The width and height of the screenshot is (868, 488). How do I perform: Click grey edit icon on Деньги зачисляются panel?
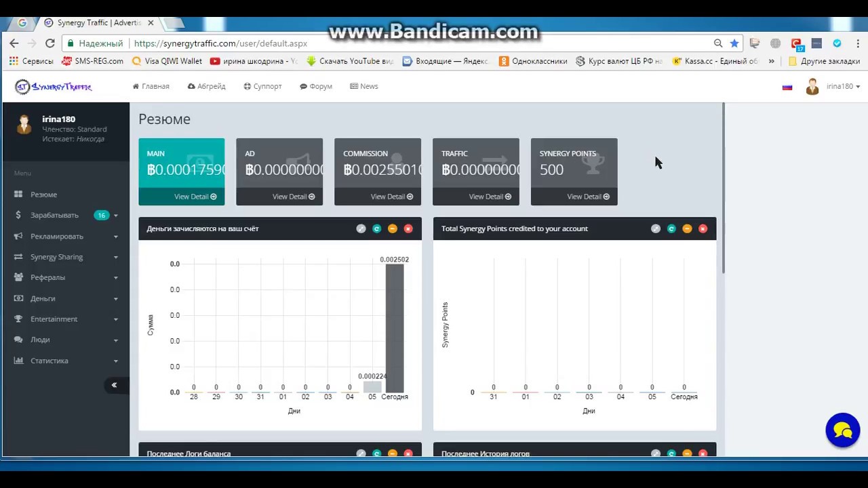tap(361, 228)
